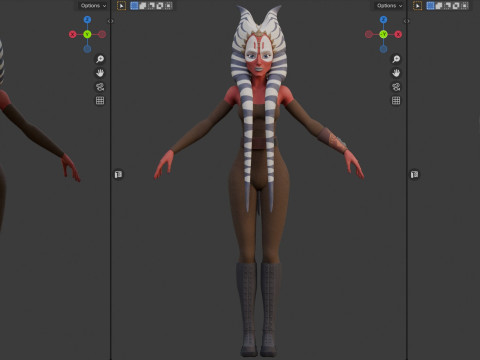Click the pan hand icon in middle viewport

click(x=396, y=73)
